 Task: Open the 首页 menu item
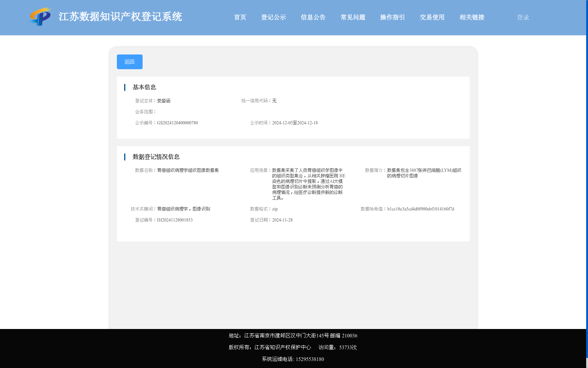click(240, 17)
